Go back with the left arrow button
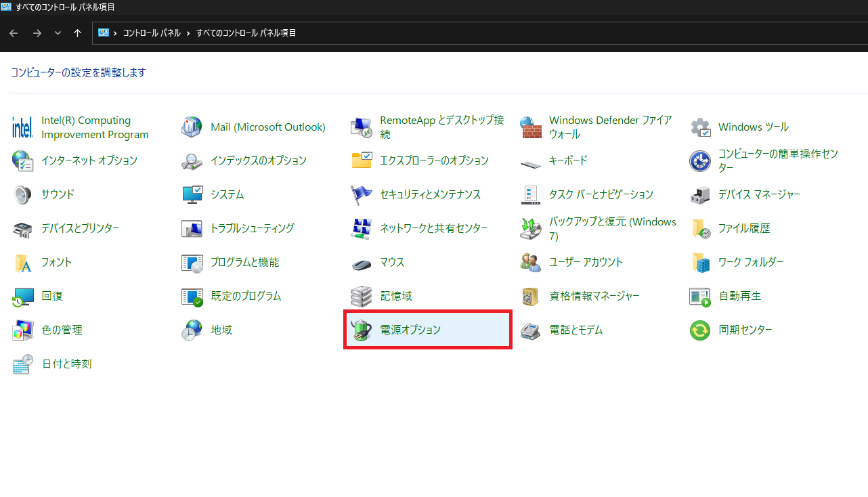This screenshot has height=497, width=868. (14, 33)
